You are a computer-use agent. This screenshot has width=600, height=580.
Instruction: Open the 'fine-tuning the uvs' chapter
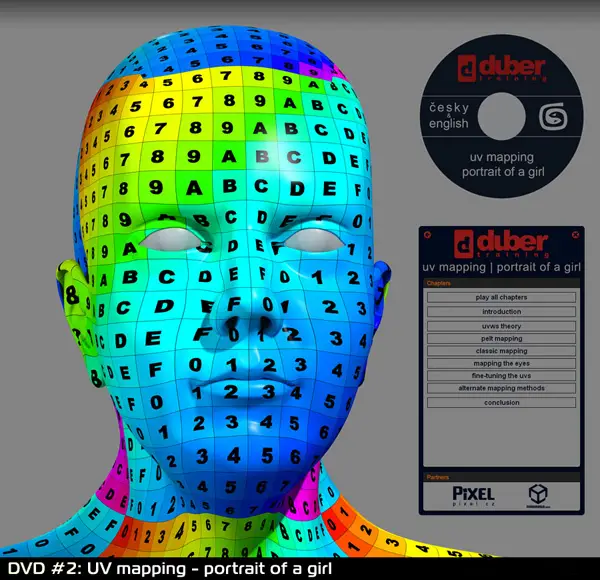click(x=501, y=376)
